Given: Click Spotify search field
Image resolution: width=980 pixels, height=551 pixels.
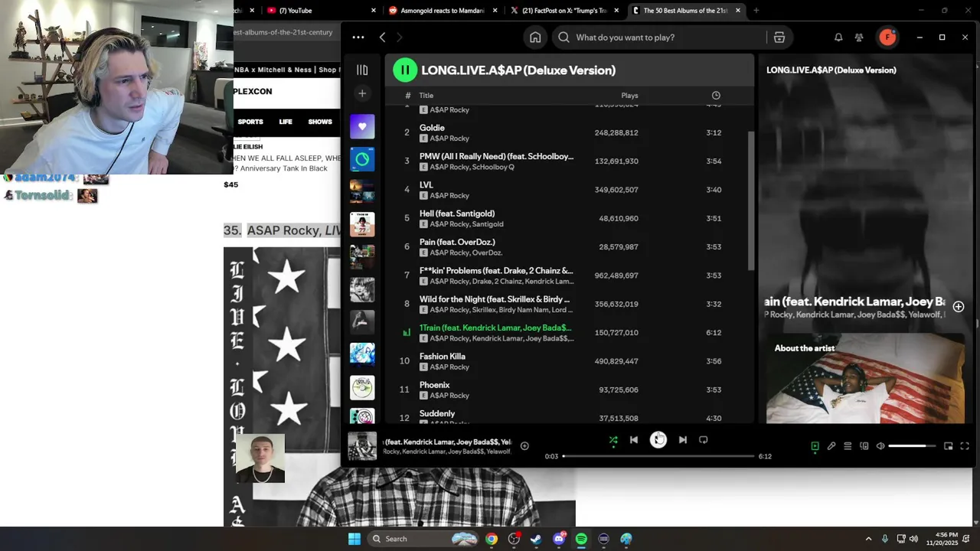Looking at the screenshot, I should tap(660, 37).
